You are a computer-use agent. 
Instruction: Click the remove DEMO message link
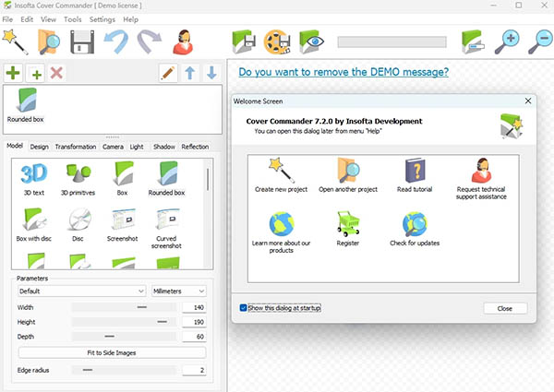(343, 72)
